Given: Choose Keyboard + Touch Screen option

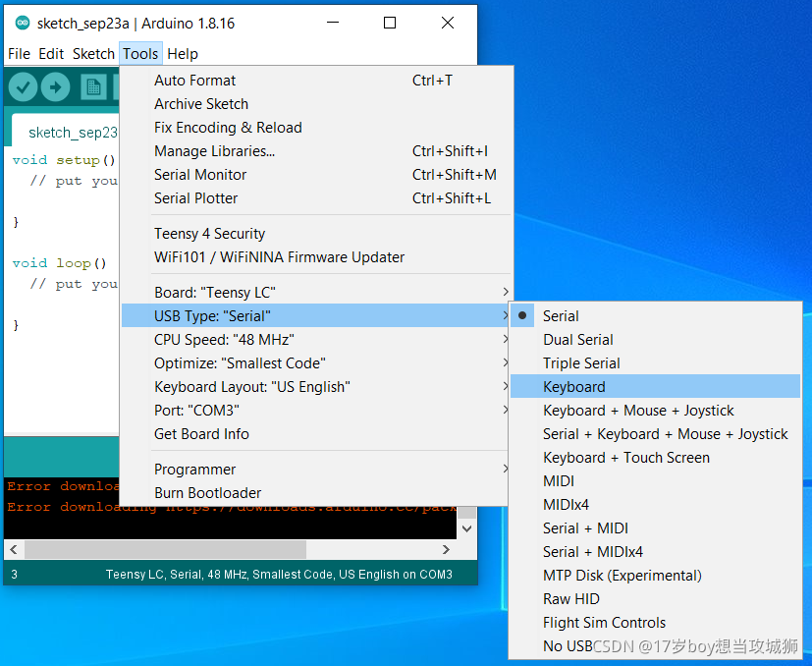Looking at the screenshot, I should 655,457.
